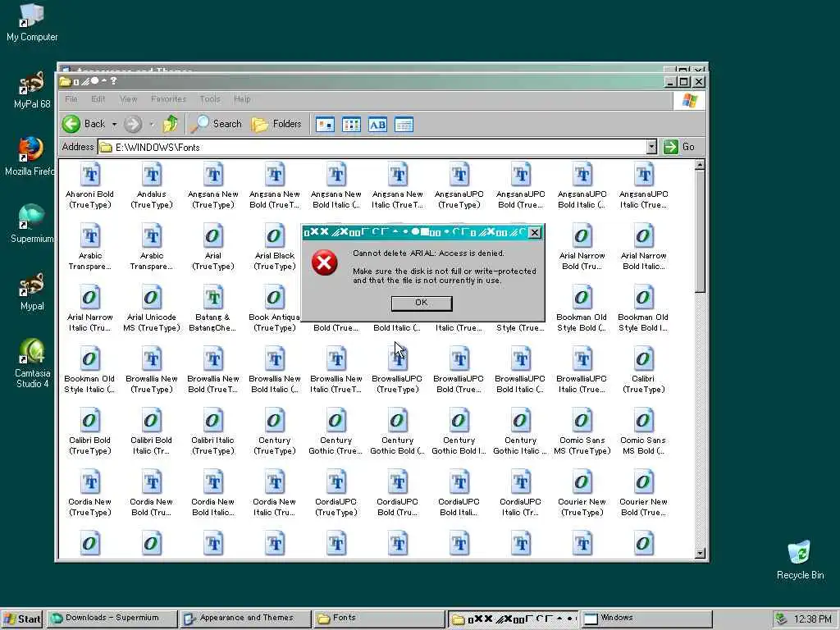Switch to Details view icon
The image size is (840, 630).
(404, 125)
